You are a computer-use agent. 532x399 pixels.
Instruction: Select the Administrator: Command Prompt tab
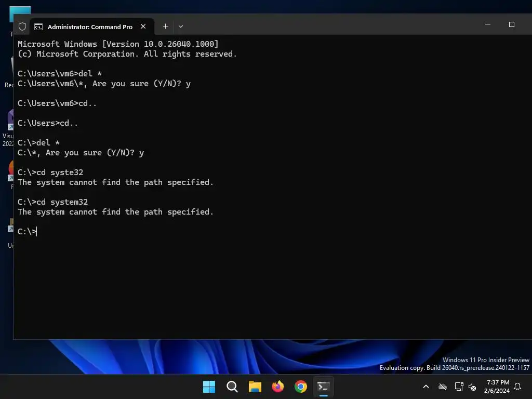(92, 26)
